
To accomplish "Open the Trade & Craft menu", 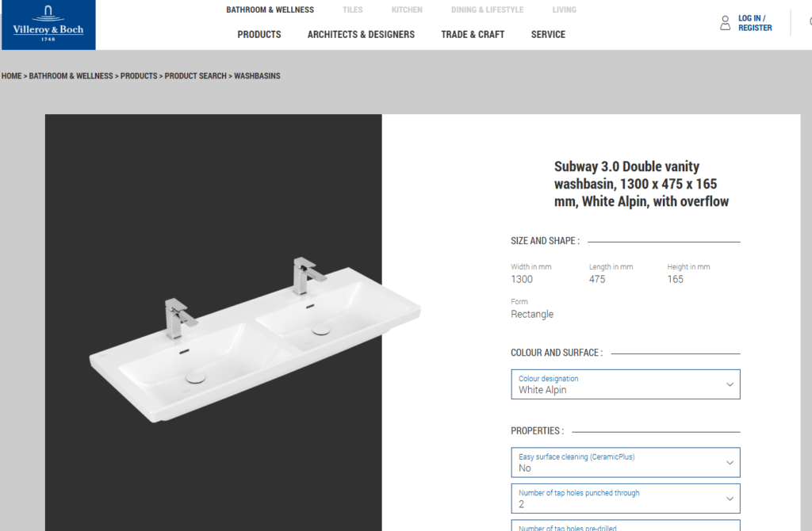I will tap(473, 35).
